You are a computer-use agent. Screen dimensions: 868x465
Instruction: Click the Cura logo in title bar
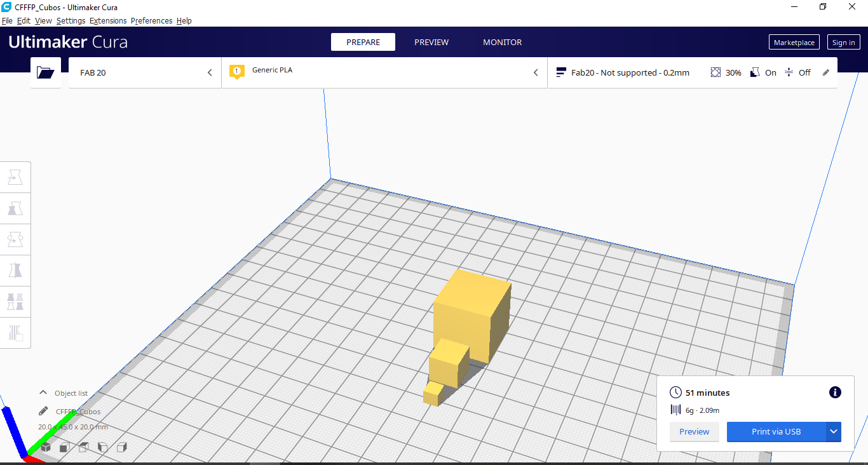[6, 7]
